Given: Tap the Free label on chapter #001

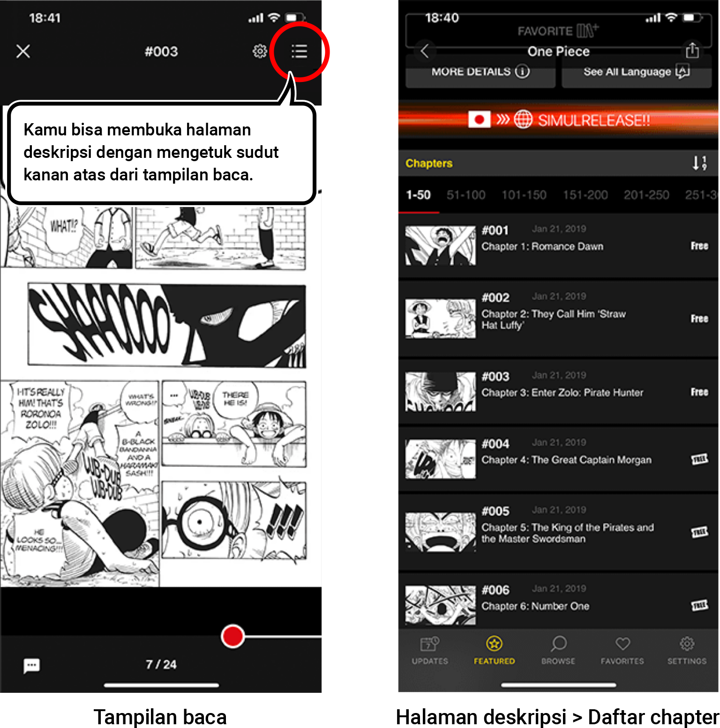Looking at the screenshot, I should coord(699,246).
